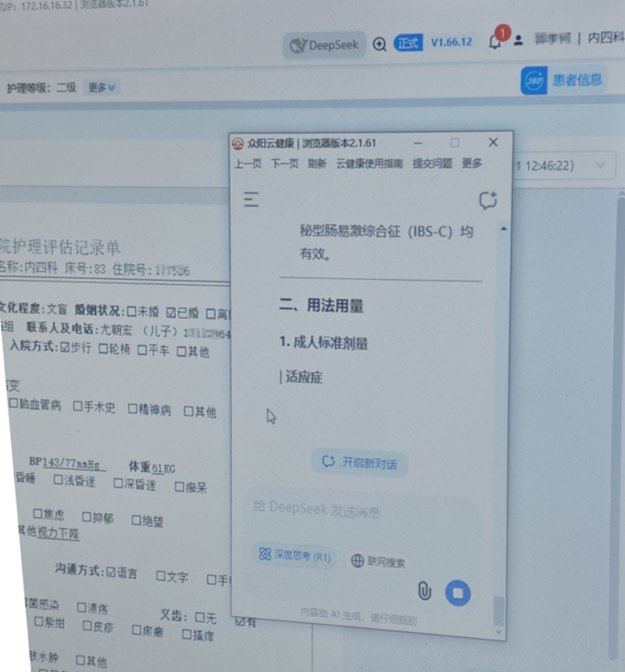Click 上一页 in the browser menu
Viewport: 625px width, 672px height.
coord(248,163)
